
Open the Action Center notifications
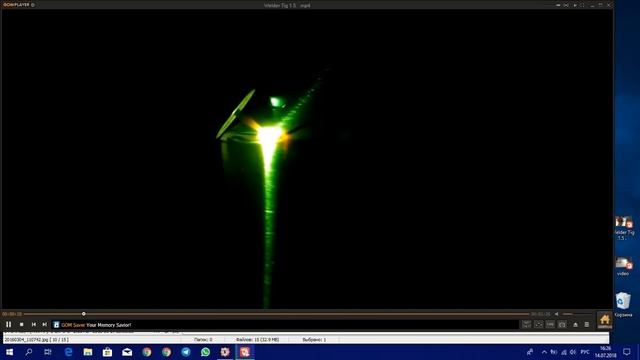pos(627,352)
